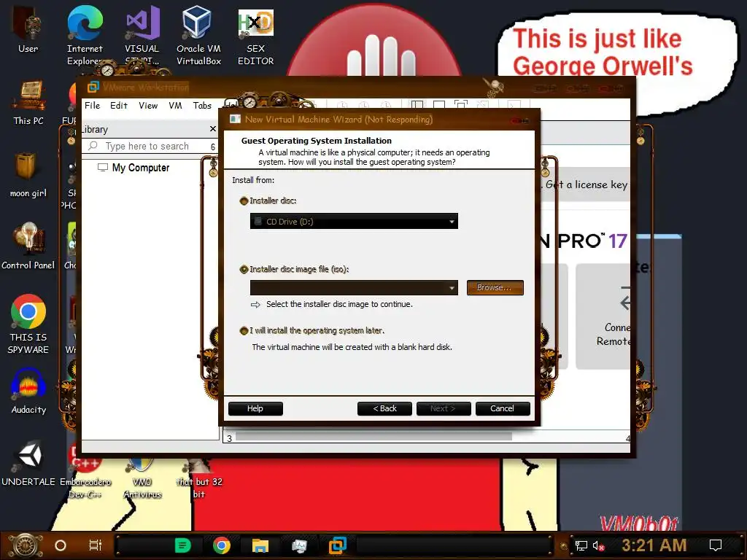This screenshot has height=560, width=747.
Task: Click the VMware Workstation title bar logo
Action: (93, 87)
